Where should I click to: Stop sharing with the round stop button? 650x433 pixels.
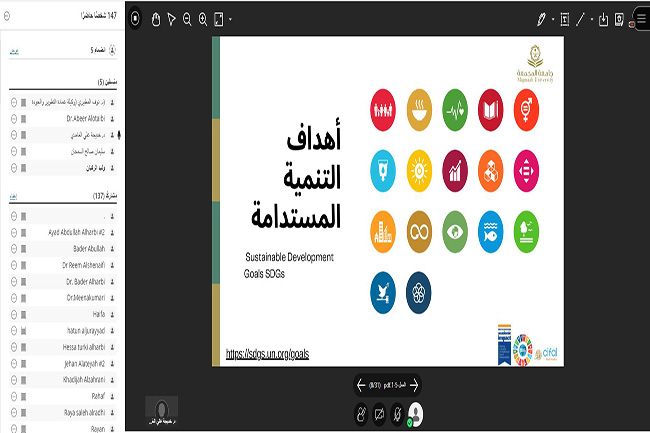135,19
